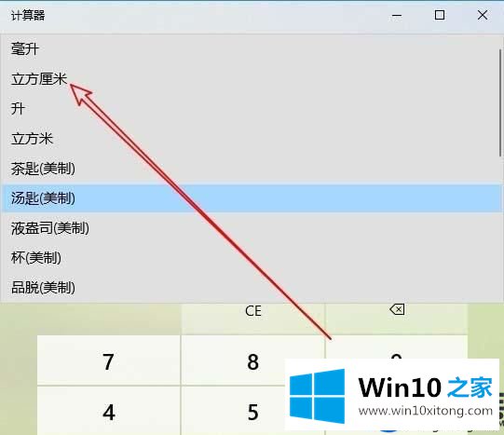Select 杯(美制) unit
Viewport: 504px width, 435px height.
coord(250,258)
